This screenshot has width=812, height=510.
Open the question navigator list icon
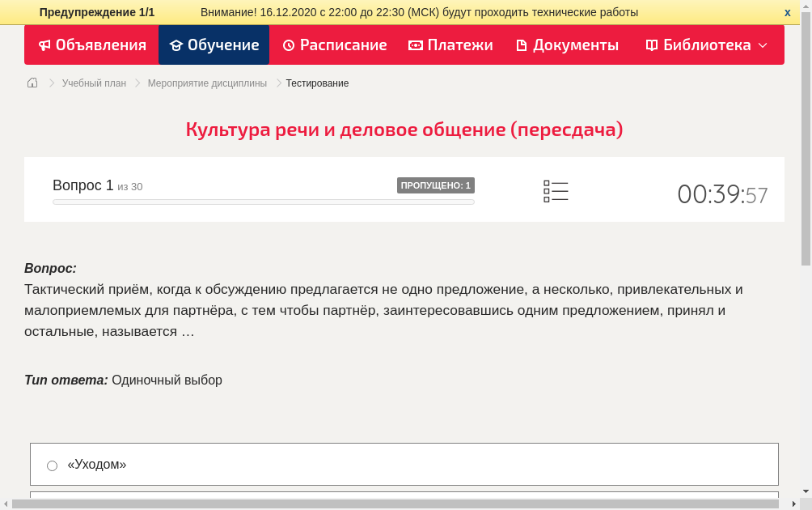pos(556,191)
